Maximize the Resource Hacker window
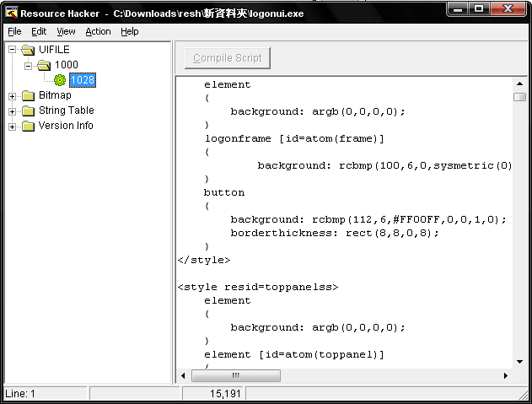 (x=478, y=8)
